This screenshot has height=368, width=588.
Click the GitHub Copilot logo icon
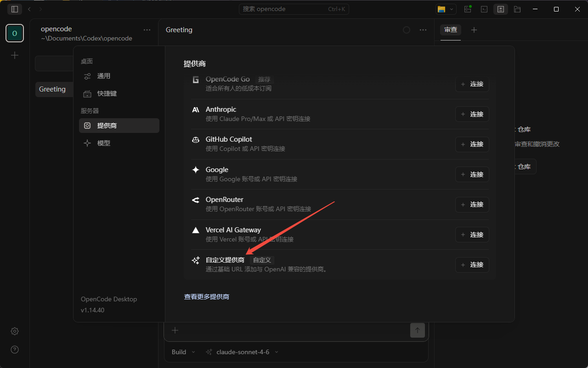click(x=196, y=139)
